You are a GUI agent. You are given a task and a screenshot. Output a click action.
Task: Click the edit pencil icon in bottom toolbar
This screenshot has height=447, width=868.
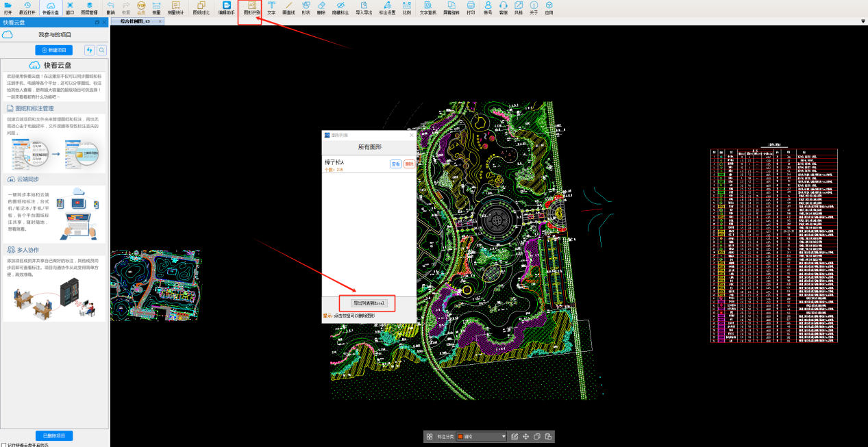[514, 436]
